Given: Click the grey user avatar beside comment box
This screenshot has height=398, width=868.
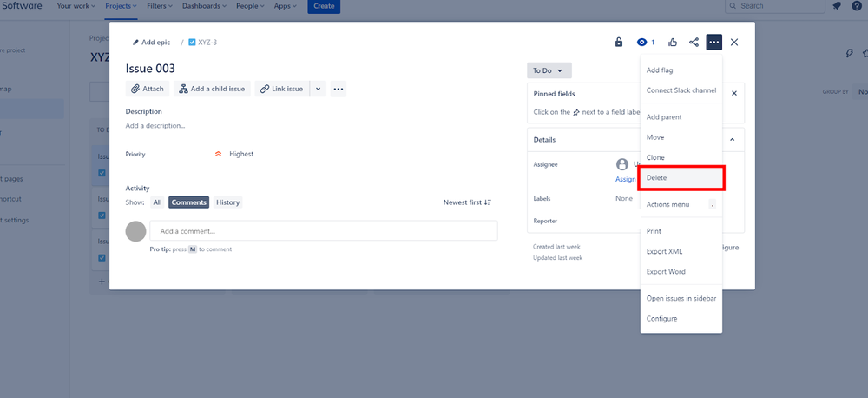Looking at the screenshot, I should tap(135, 231).
